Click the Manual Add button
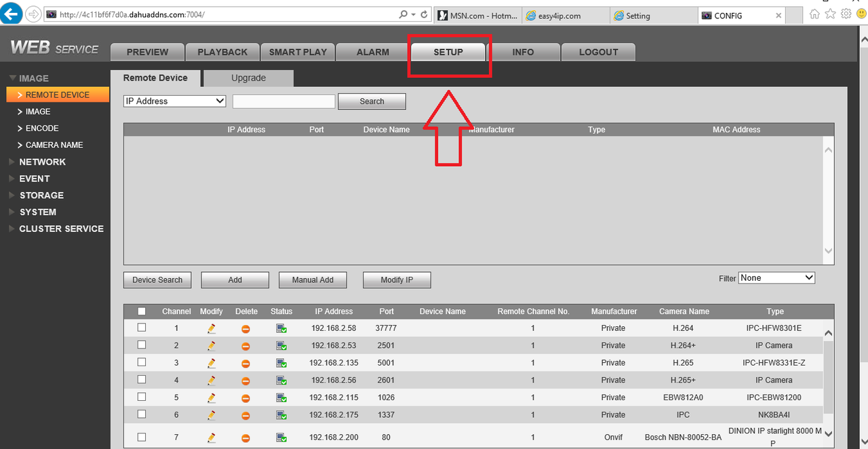 (313, 280)
